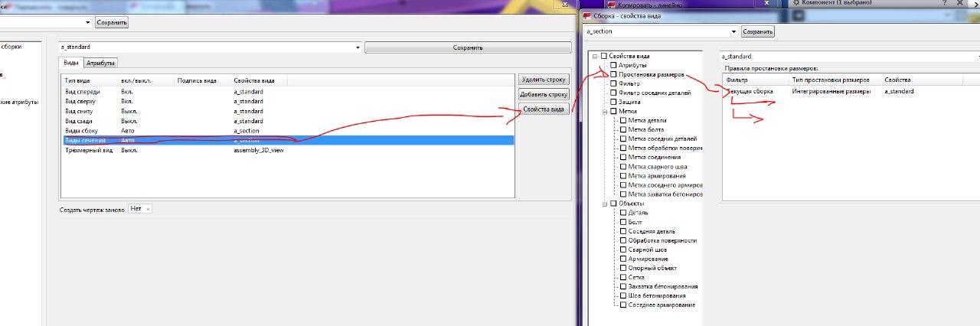Open Свойства вида button beside the views table
Image resolution: width=980 pixels, height=326 pixels.
[x=544, y=109]
